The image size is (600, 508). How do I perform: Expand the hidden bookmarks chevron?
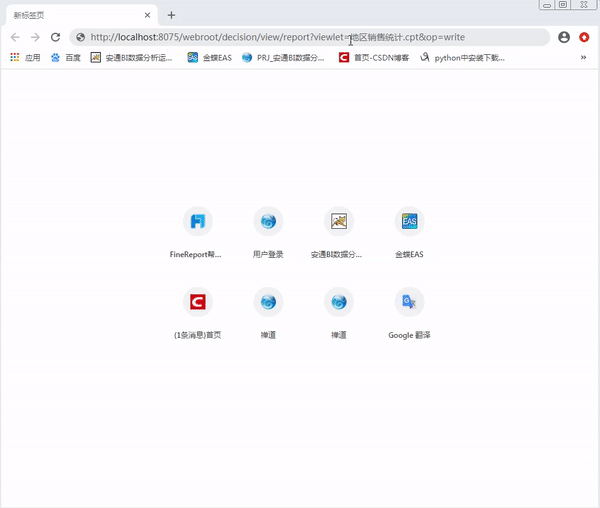tap(583, 57)
